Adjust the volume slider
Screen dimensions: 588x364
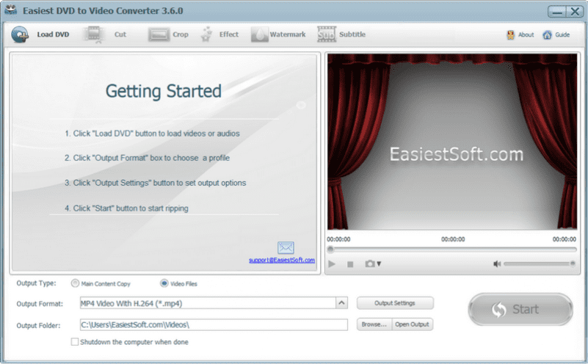[x=540, y=264]
